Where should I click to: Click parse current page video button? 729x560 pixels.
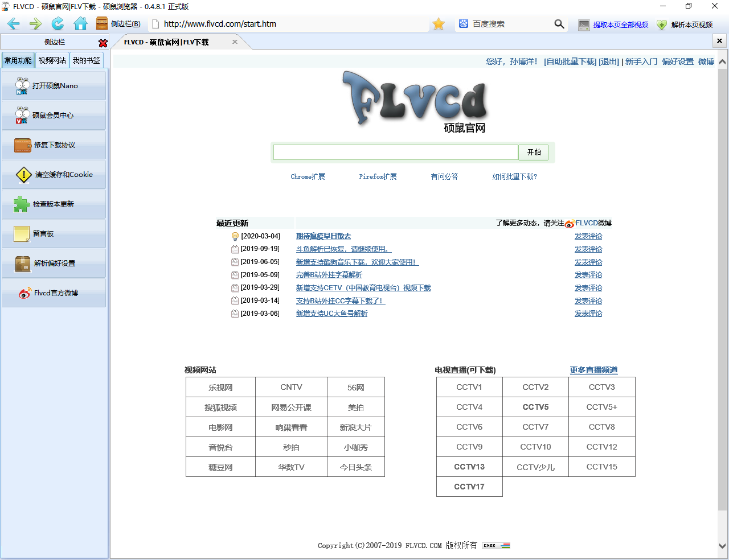pyautogui.click(x=685, y=24)
